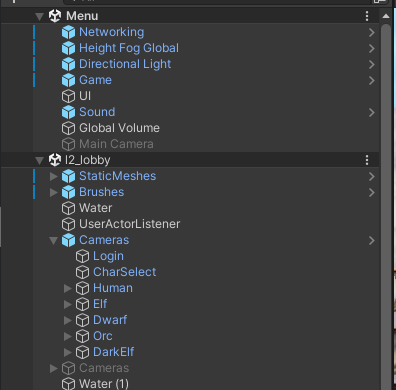This screenshot has width=396, height=390.
Task: Click the Elf object cube icon
Action: 82,304
